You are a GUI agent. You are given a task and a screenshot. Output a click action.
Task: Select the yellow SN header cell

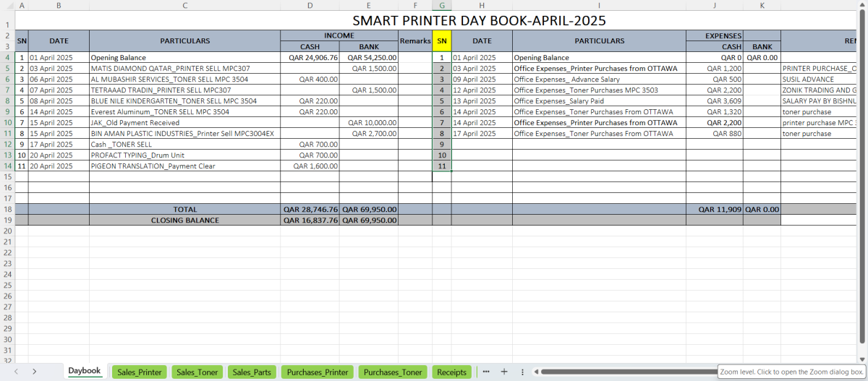442,40
